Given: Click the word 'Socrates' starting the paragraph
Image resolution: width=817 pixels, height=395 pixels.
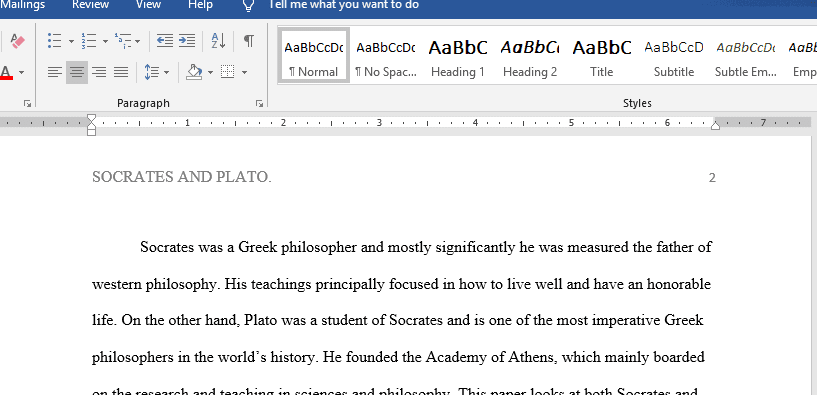Looking at the screenshot, I should point(167,247).
